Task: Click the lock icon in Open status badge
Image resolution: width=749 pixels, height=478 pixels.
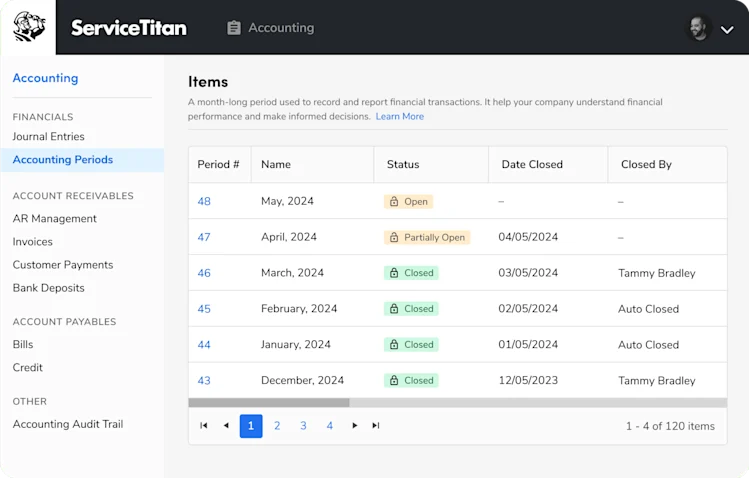Action: (394, 202)
